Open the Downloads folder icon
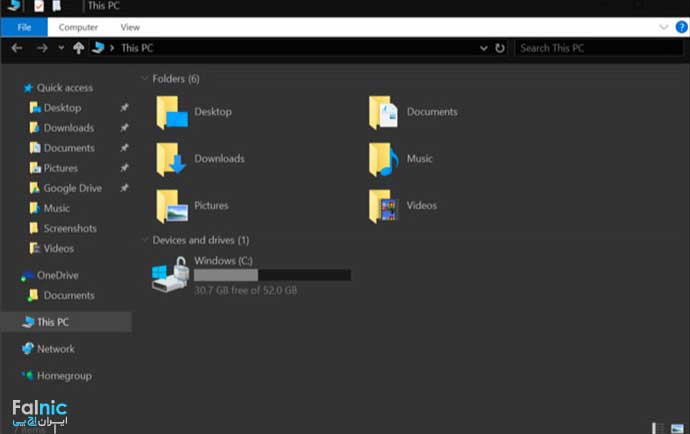 [172, 159]
